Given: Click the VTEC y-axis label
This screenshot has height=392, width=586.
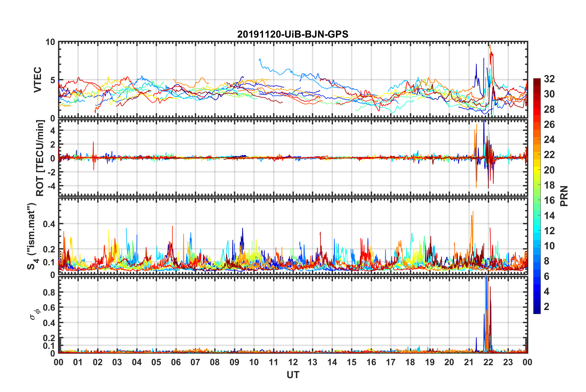Looking at the screenshot, I should pyautogui.click(x=38, y=80).
